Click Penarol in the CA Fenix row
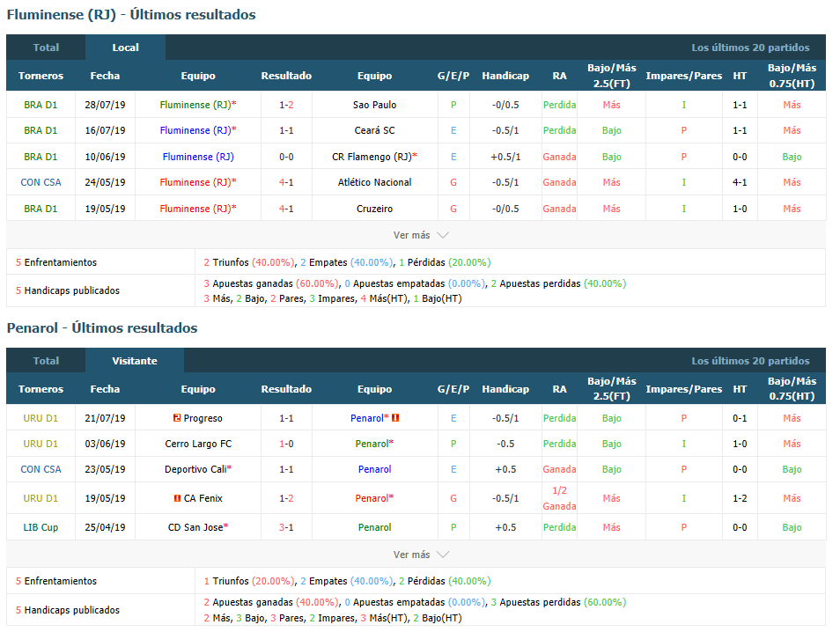The image size is (840, 632). point(372,498)
